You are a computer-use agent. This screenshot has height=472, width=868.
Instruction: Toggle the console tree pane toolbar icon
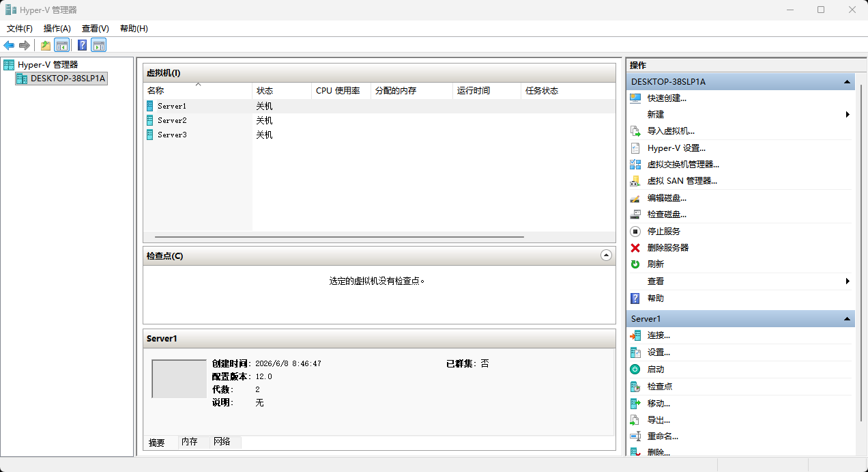click(x=61, y=45)
